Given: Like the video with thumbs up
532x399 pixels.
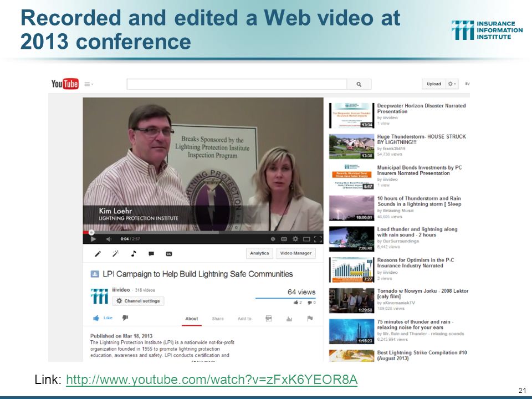Looking at the screenshot, I should pyautogui.click(x=103, y=318).
